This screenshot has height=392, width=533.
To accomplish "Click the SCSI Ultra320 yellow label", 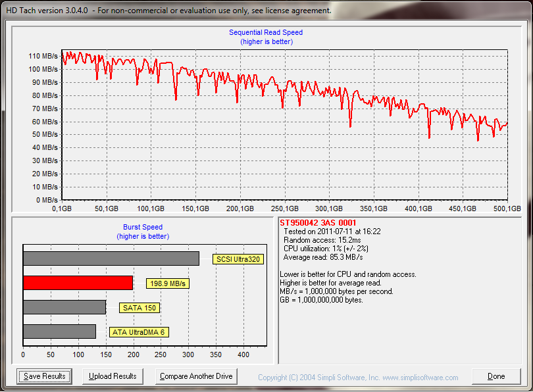I will 238,259.
